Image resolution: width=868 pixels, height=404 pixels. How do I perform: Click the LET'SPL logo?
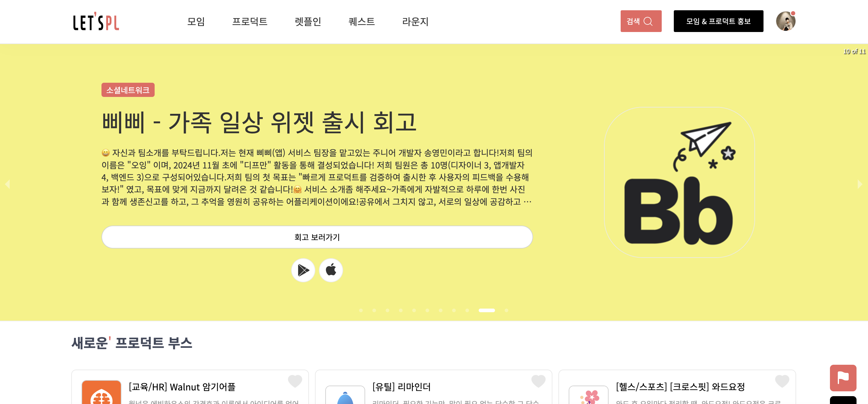pyautogui.click(x=96, y=21)
